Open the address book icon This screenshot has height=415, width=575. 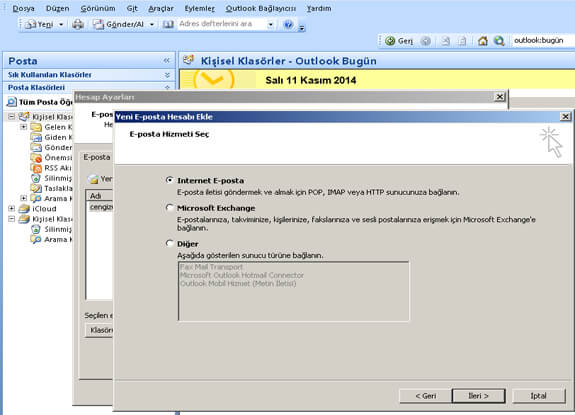pyautogui.click(x=168, y=25)
